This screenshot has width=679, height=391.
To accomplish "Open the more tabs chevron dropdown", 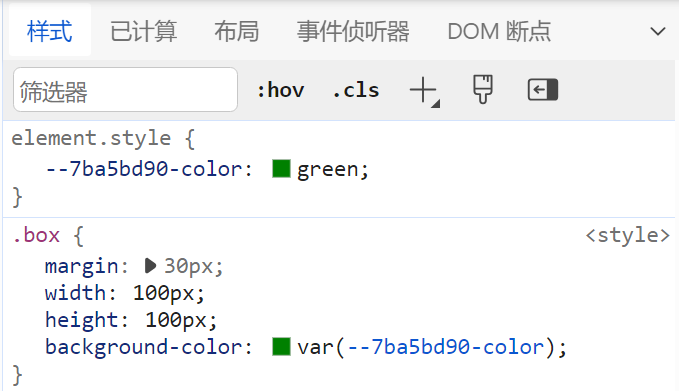I will point(657,32).
